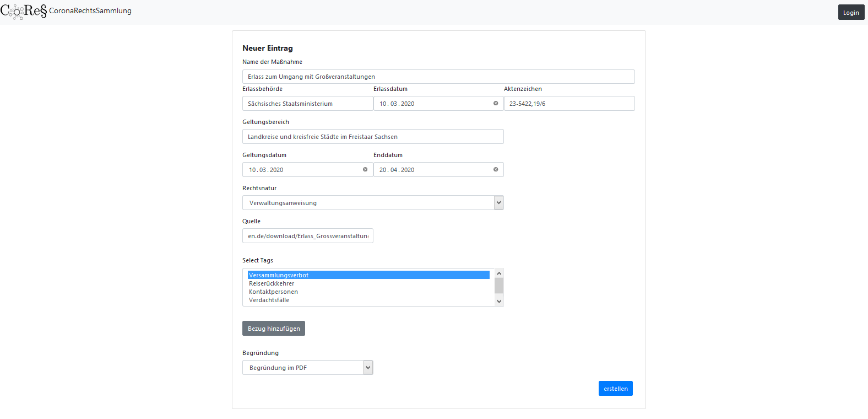Clear the Erlassdatum date field
868x419 pixels.
[x=496, y=104]
